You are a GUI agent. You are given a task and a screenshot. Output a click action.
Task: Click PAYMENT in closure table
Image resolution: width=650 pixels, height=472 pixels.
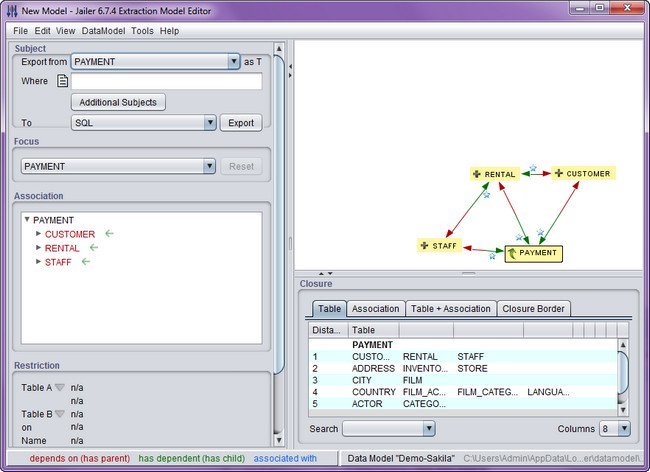click(x=372, y=345)
